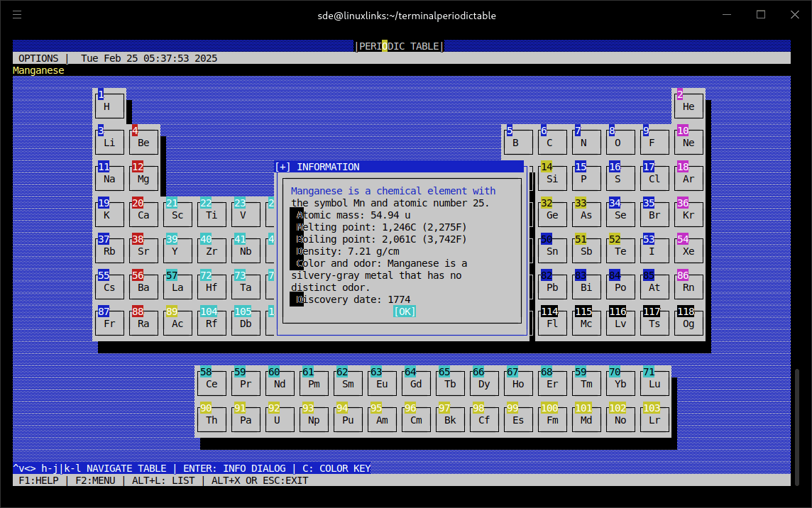Select the Uranium (U) cell

pyautogui.click(x=280, y=420)
